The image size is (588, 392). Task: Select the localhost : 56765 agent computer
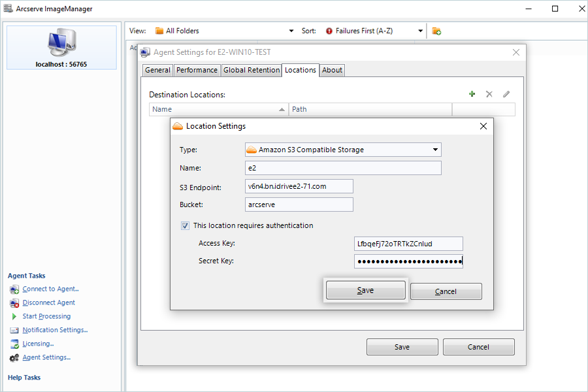[61, 48]
